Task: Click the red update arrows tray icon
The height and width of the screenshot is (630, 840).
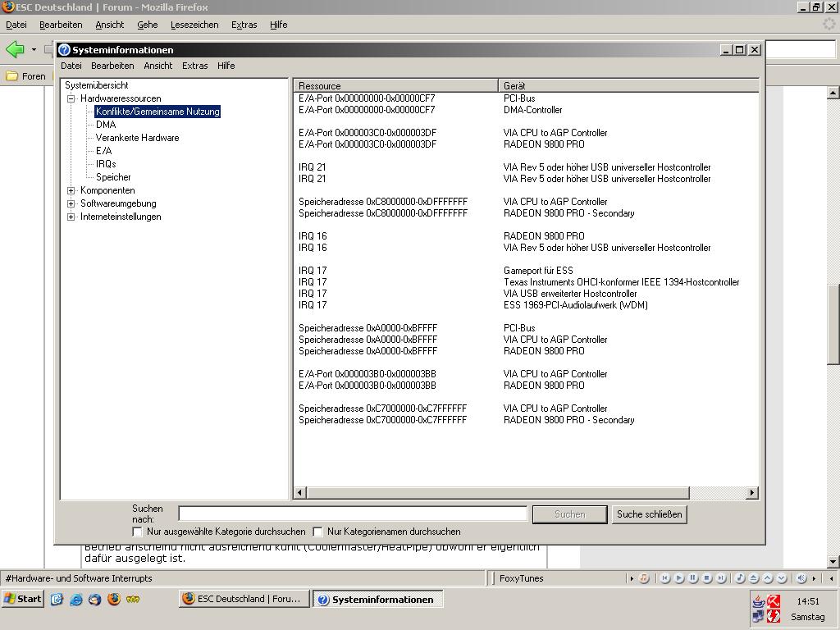Action: tap(773, 616)
